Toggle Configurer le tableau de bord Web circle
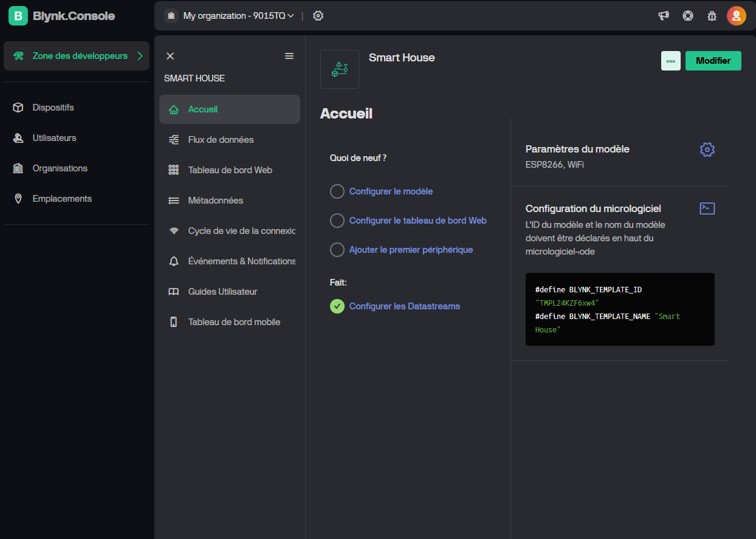 point(337,221)
